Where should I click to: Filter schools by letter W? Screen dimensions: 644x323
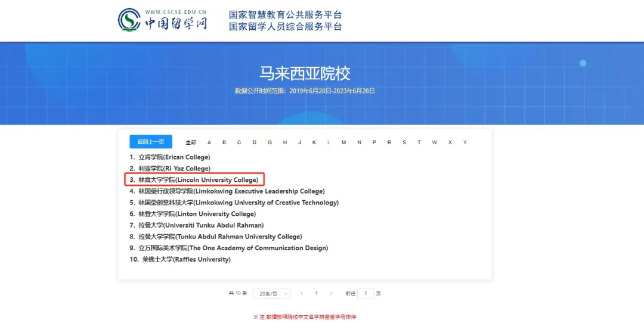435,142
